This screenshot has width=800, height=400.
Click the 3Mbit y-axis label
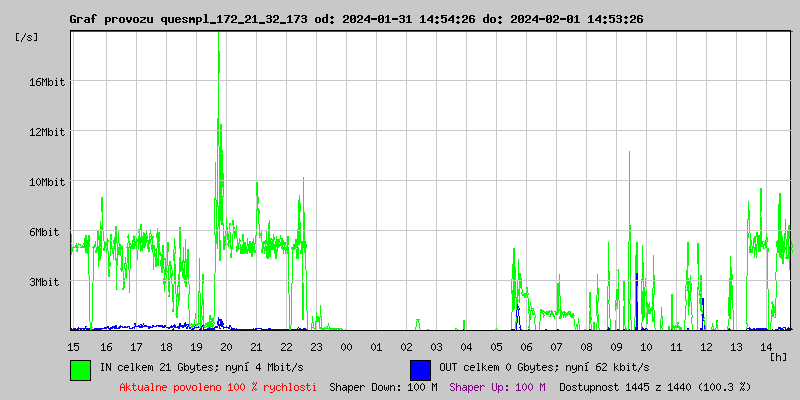[46, 282]
